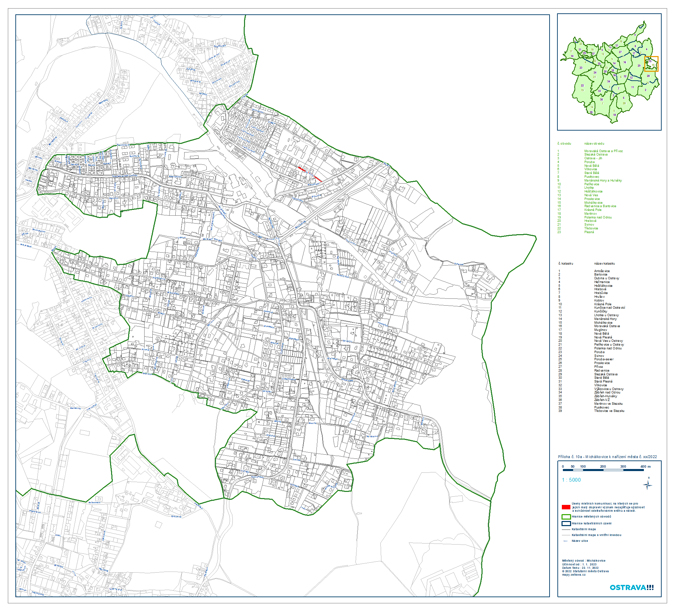
Task: Select Antošovice in cadastre name list
Action: tap(601, 271)
